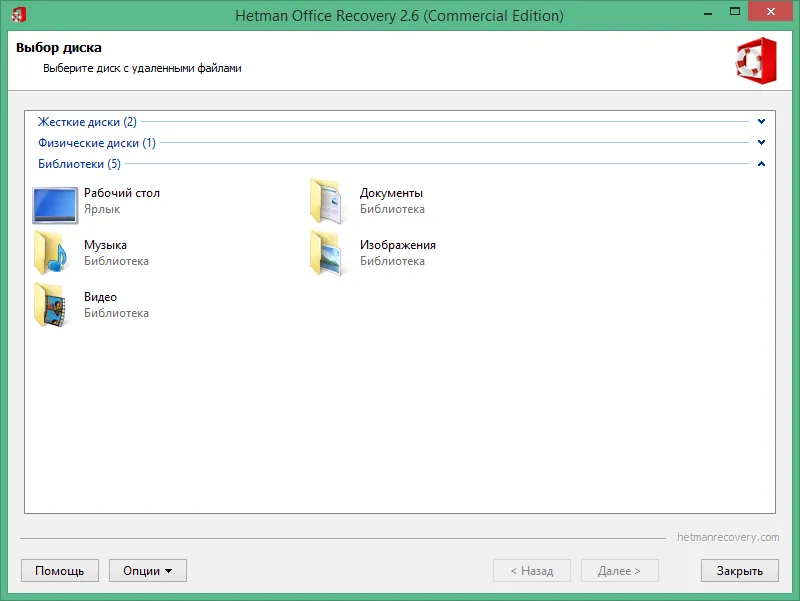Click the Hetman app icon in title bar
Viewport: 800px width, 601px height.
[x=18, y=15]
